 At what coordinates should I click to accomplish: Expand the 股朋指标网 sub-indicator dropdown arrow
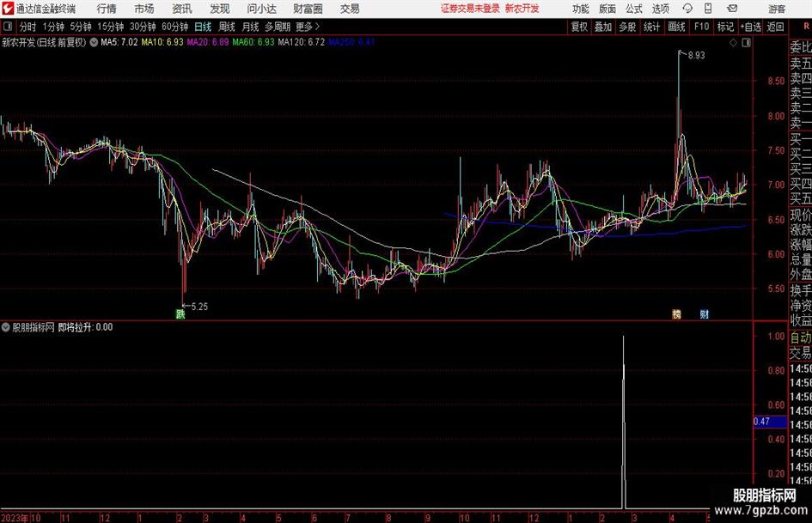point(6,327)
